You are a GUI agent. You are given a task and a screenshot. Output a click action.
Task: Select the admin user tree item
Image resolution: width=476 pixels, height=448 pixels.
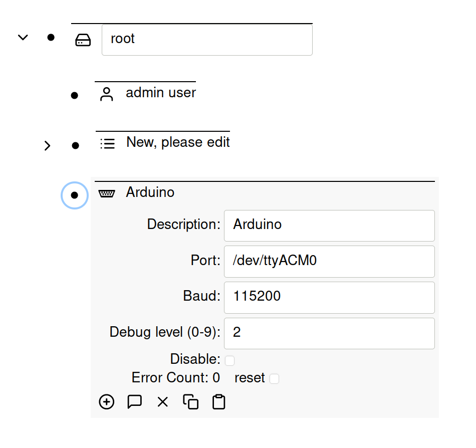pos(160,93)
